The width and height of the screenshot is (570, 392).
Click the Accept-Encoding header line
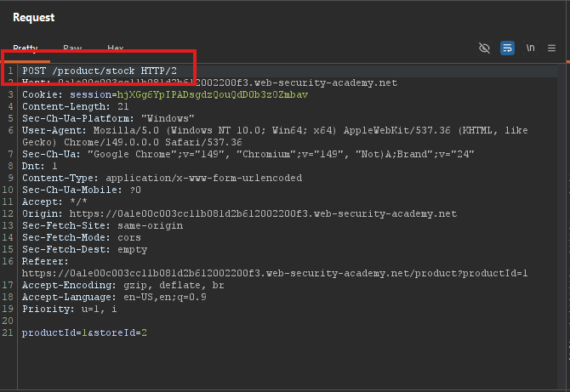tap(123, 285)
